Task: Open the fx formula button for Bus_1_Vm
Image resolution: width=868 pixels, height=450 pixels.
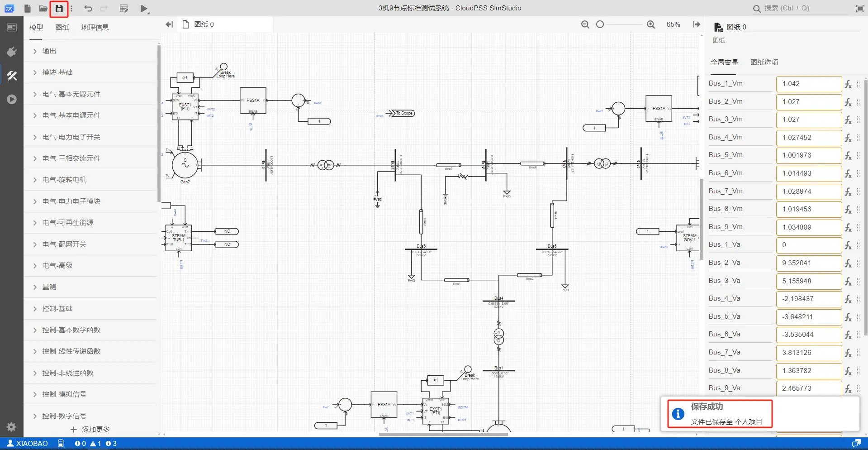Action: tap(848, 84)
